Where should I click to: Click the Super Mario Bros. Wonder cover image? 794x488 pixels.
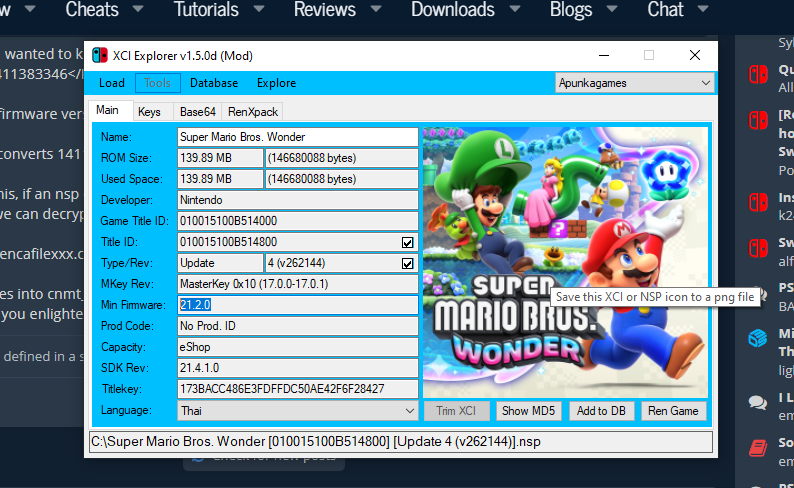coord(566,262)
